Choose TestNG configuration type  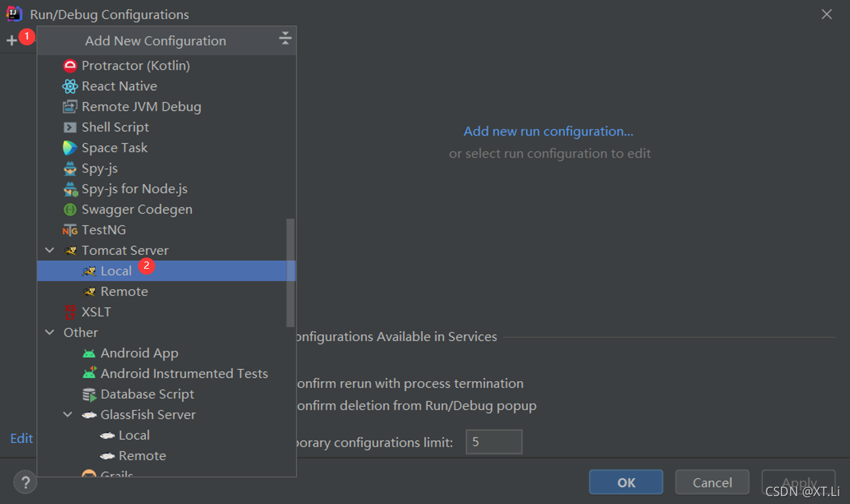166,230
